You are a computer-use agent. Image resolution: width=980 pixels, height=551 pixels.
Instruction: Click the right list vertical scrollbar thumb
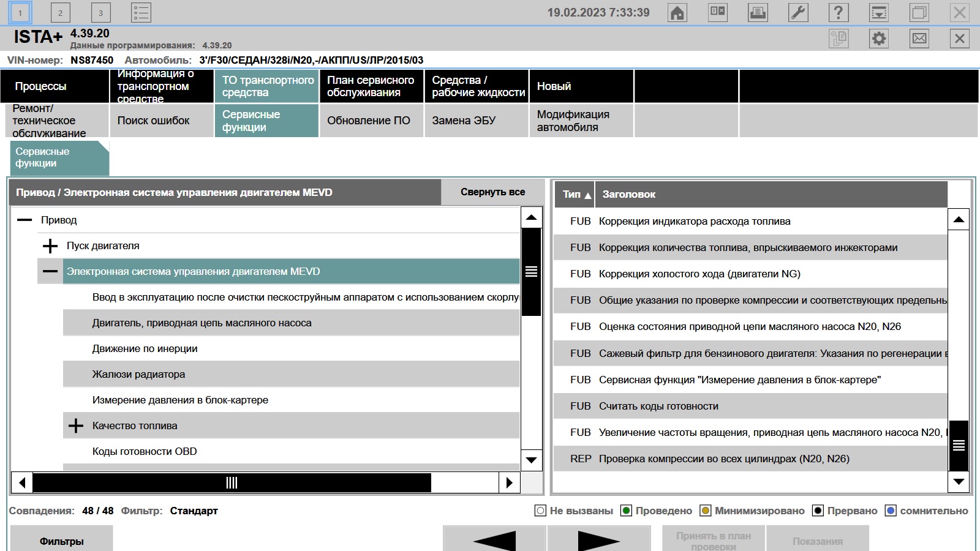click(x=959, y=446)
